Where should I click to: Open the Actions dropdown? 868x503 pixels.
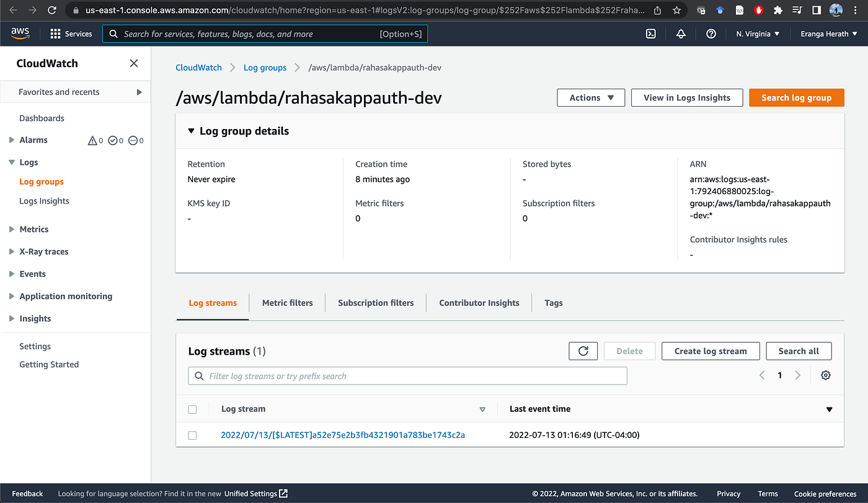[591, 97]
